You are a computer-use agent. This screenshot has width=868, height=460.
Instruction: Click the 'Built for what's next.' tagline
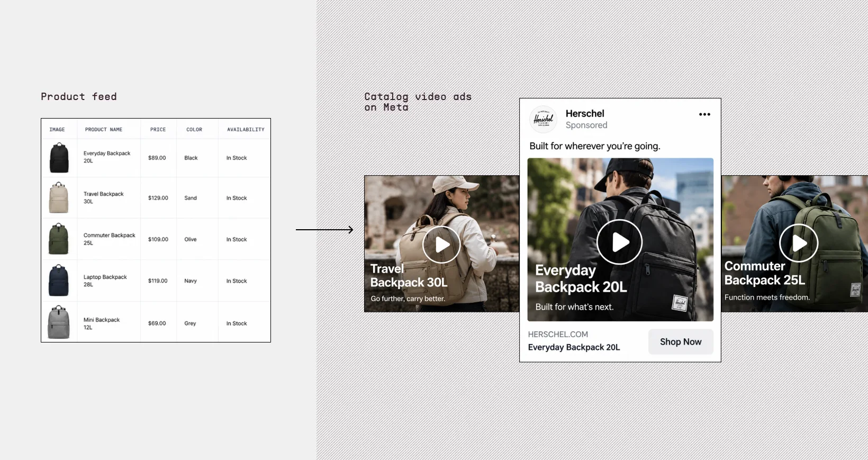pos(574,307)
